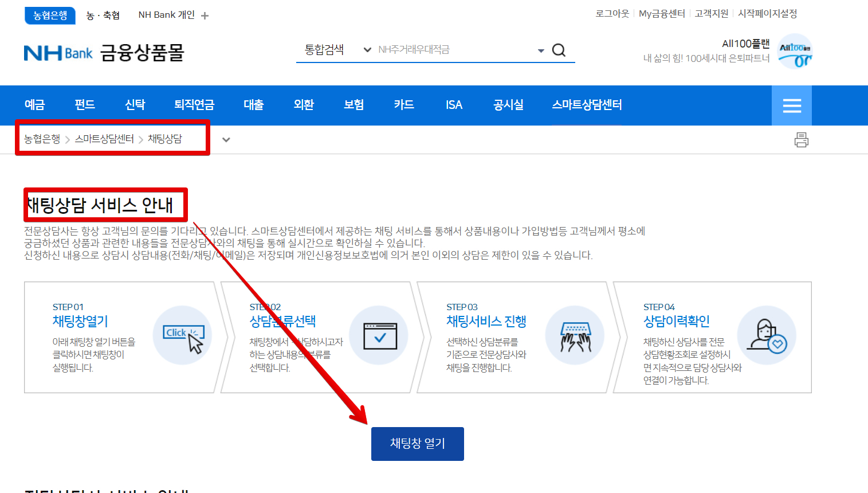Screen dimensions: 868x493
Task: Click 스마트상담센터 in the breadcrumb
Action: (x=104, y=139)
